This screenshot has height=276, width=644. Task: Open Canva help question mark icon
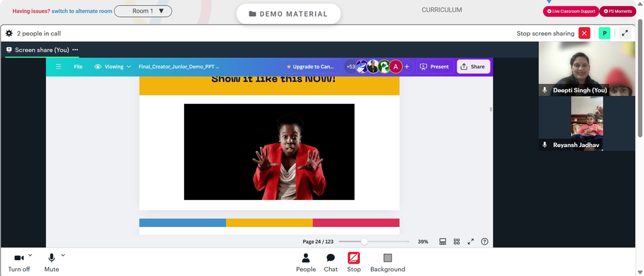(485, 242)
